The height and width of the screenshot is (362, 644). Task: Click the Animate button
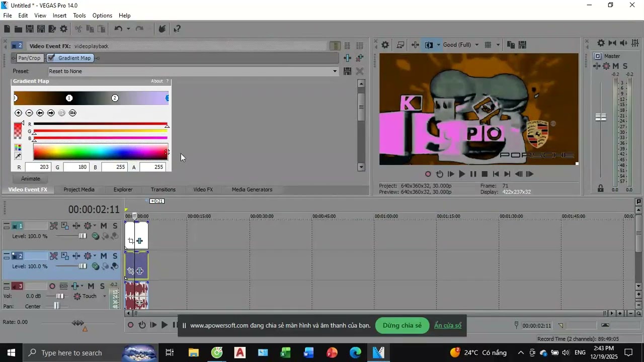click(x=31, y=178)
